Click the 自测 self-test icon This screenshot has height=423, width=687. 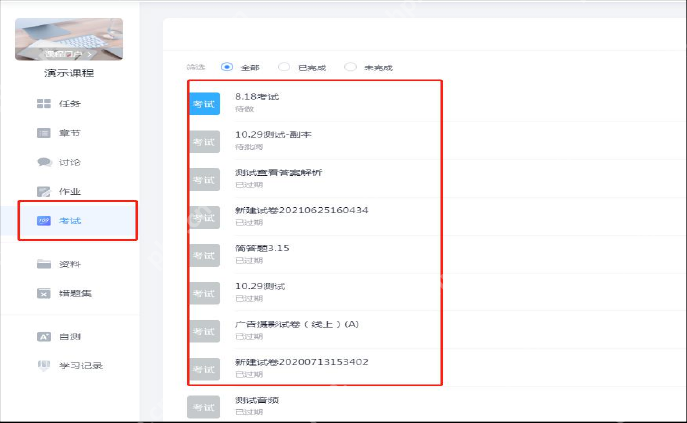point(44,337)
